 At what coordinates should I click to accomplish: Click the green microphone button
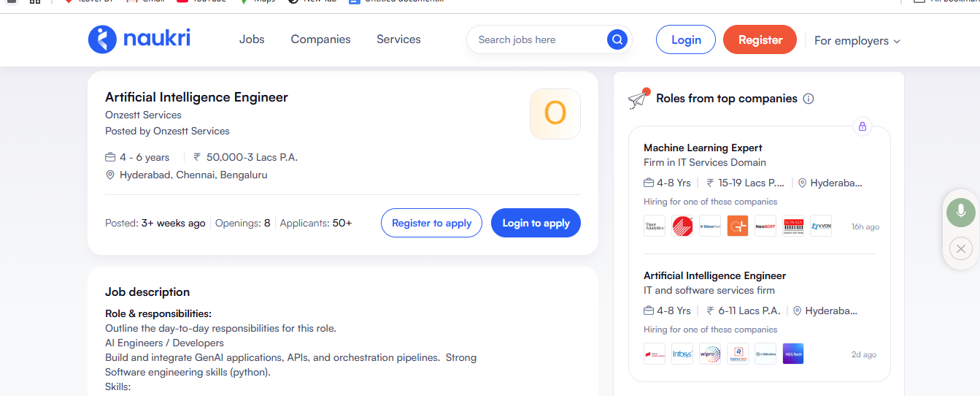(x=961, y=212)
